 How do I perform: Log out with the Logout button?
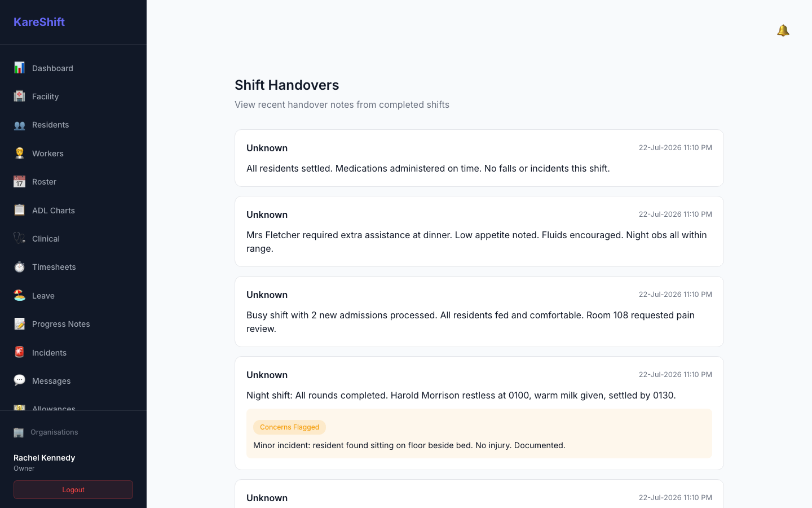73,490
